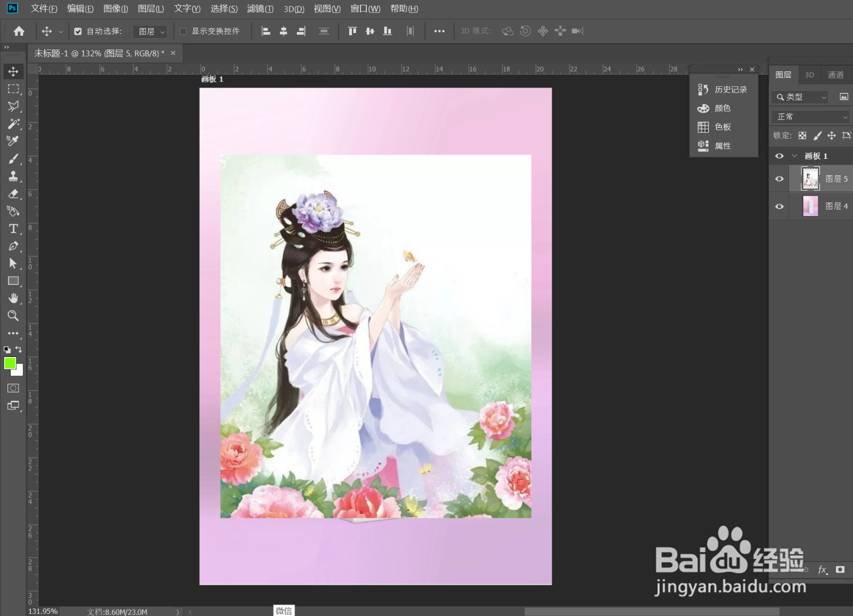Open the Move tool preset picker
Screen dimensions: 853x616
(61, 31)
